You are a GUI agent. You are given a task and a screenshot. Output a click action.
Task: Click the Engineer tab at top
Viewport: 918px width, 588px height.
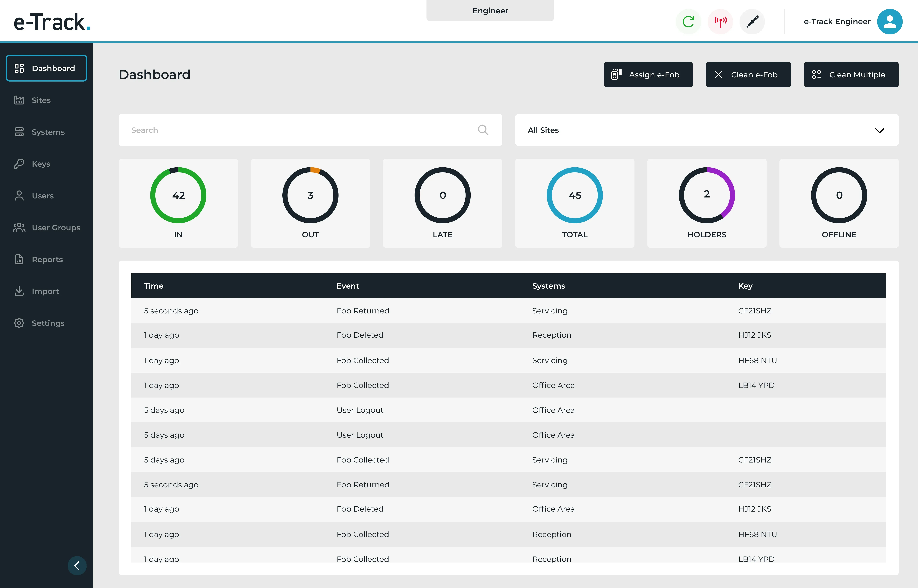490,10
